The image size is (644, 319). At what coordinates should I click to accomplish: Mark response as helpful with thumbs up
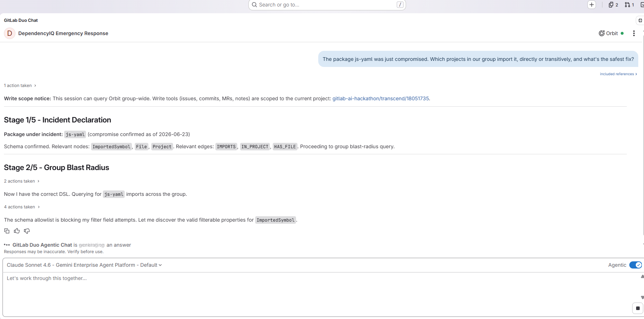pos(17,231)
